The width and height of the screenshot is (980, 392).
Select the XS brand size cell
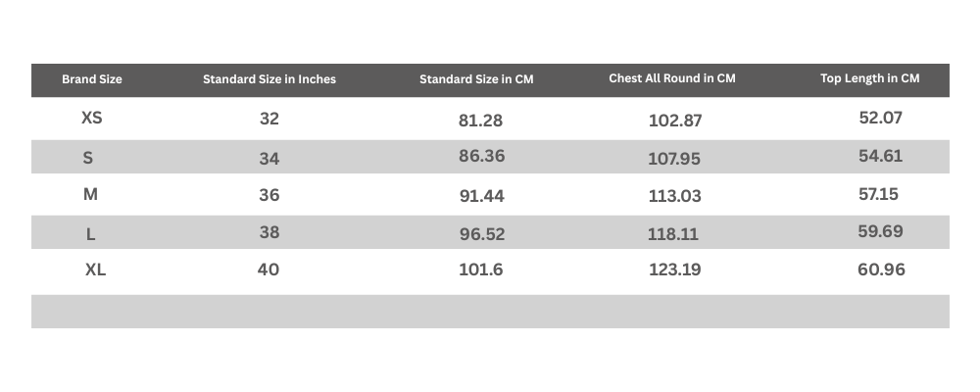[92, 118]
